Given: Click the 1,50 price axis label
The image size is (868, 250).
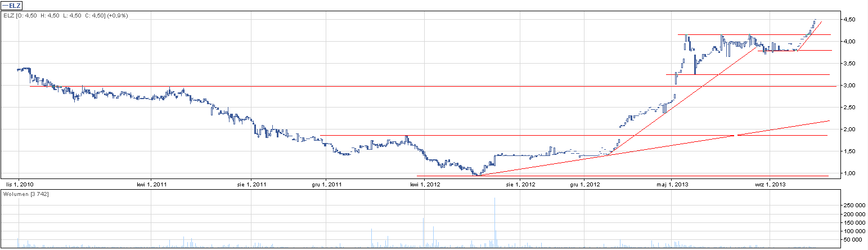Looking at the screenshot, I should tap(848, 151).
